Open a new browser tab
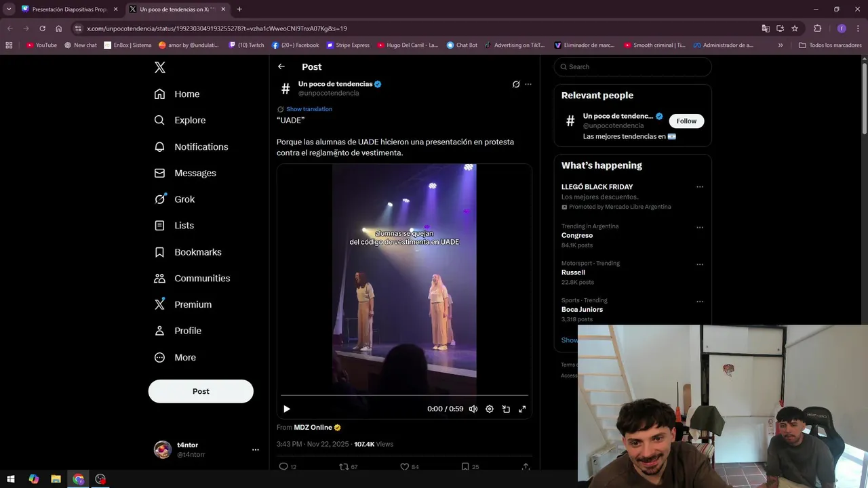This screenshot has width=868, height=488. pyautogui.click(x=239, y=9)
